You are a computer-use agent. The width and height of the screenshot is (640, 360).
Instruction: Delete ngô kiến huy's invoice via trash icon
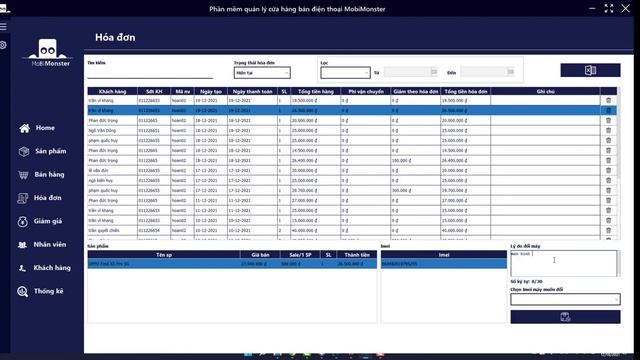608,180
